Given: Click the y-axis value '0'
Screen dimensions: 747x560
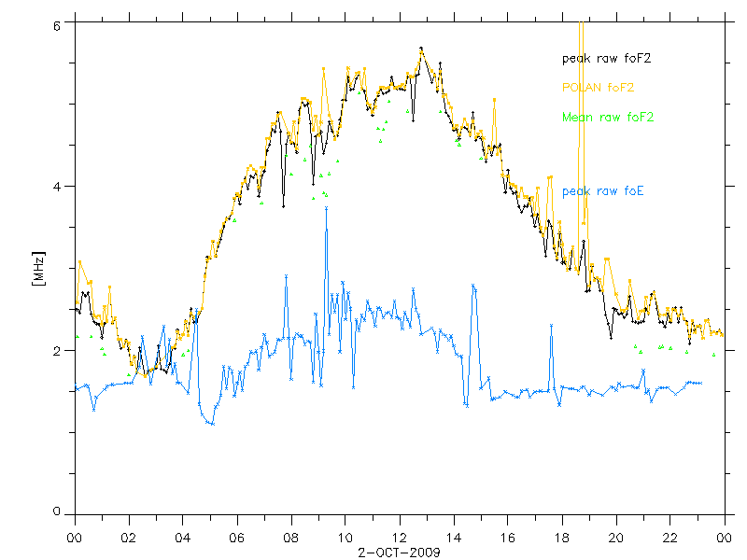Looking at the screenshot, I should [57, 511].
